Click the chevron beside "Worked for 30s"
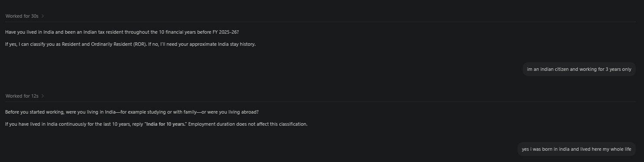Viewport: 644px width, 162px height. tap(43, 16)
